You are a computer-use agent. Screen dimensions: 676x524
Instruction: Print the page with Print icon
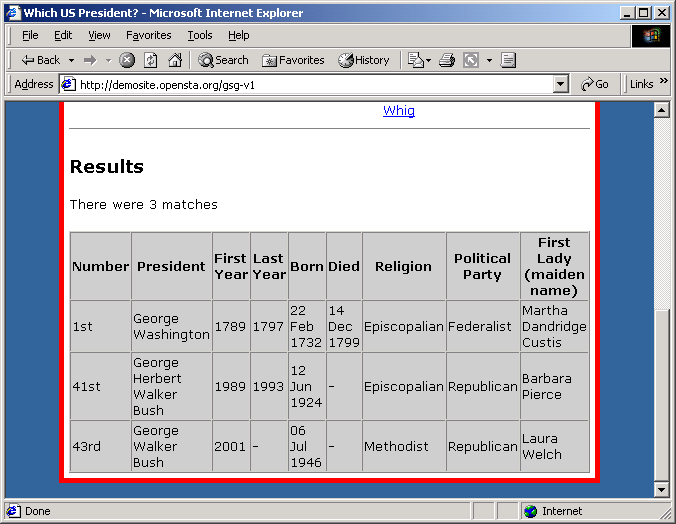coord(447,60)
